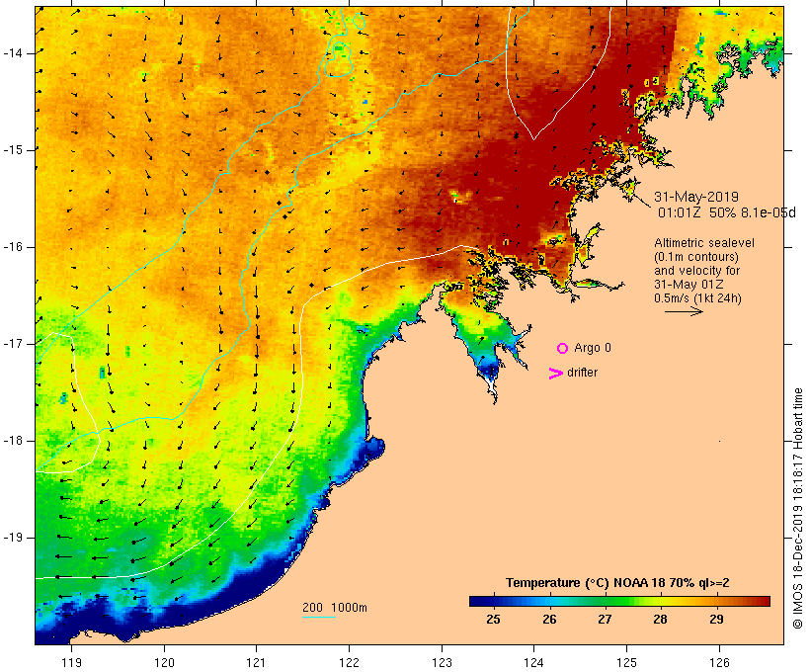Click the green section of colorbar near 27
The image size is (810, 672).
[605, 601]
